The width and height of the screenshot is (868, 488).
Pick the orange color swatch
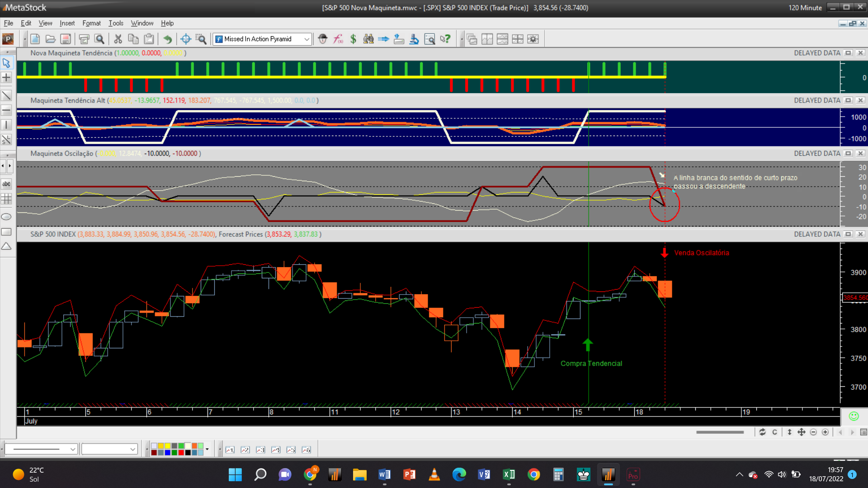(194, 446)
